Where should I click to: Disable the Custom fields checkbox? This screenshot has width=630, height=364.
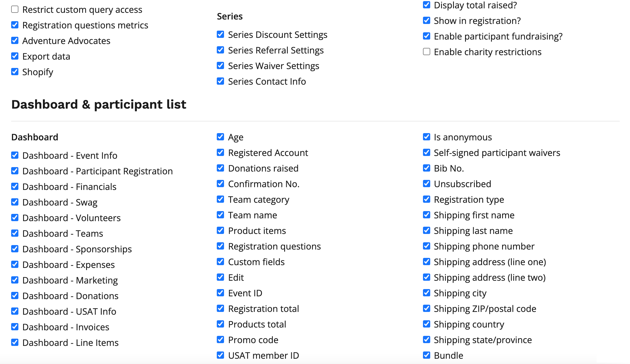click(x=220, y=262)
